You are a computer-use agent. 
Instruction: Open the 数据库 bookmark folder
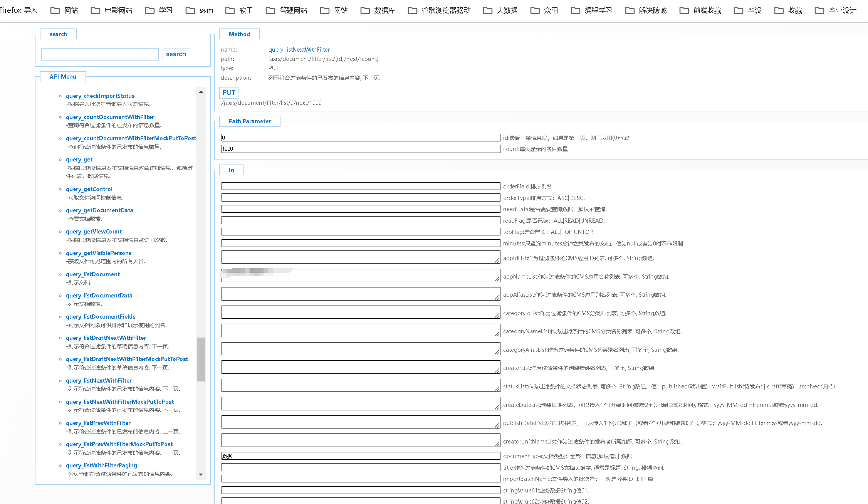pos(378,10)
